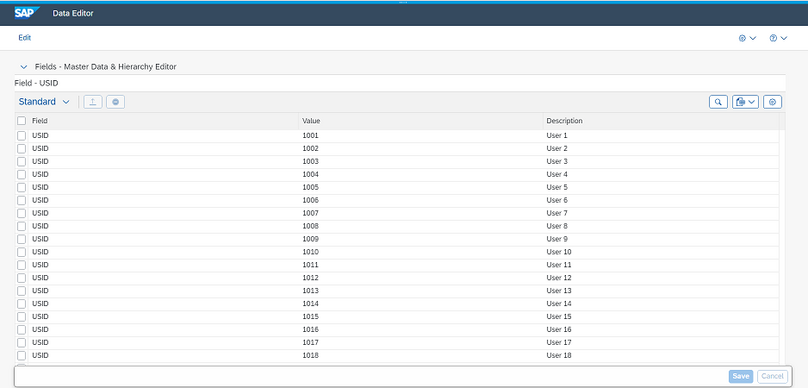Select the checkbox for row 1018

[22, 355]
